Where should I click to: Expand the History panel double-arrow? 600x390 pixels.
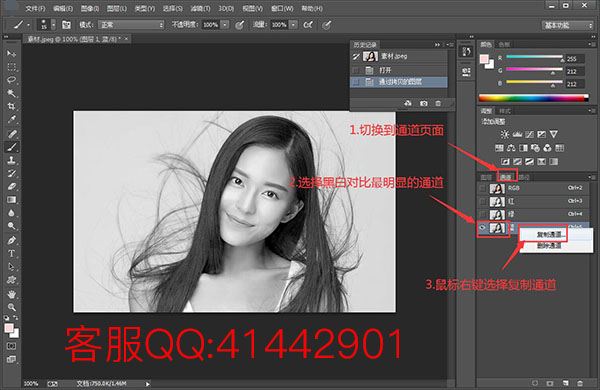[437, 45]
